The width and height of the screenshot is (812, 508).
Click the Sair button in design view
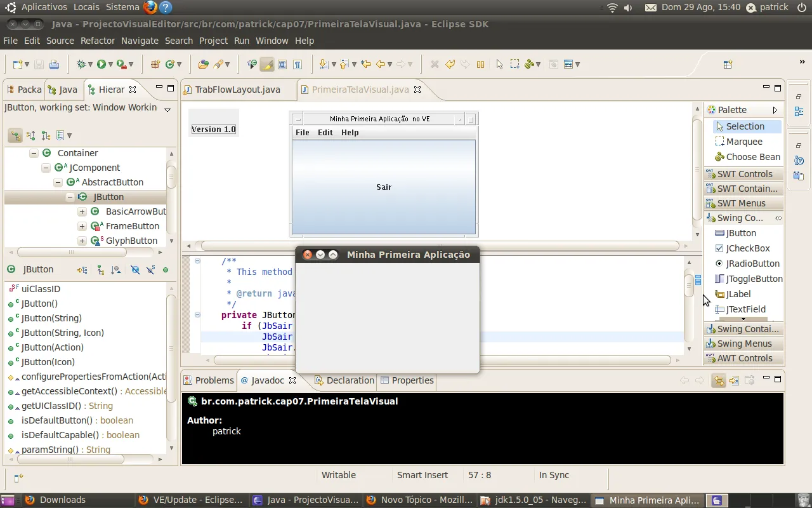pos(383,187)
